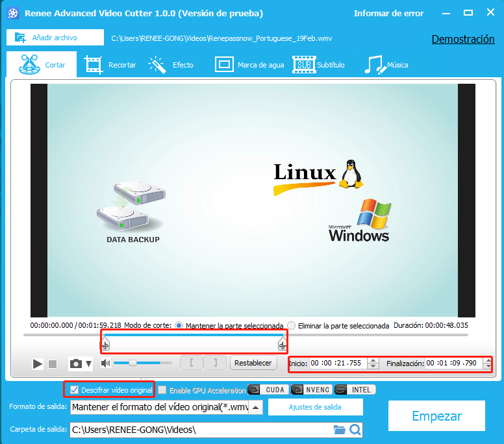Switch to the Música tab
Screen dimensions: 504x444
click(386, 65)
